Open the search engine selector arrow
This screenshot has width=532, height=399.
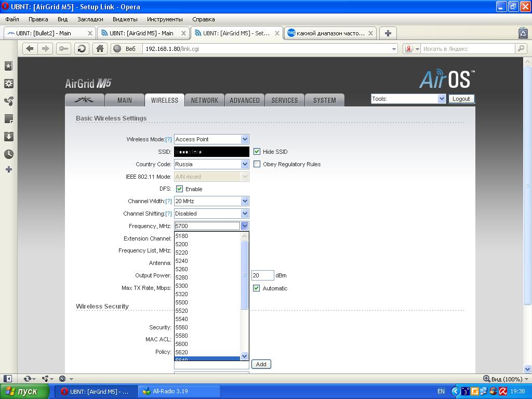click(417, 49)
